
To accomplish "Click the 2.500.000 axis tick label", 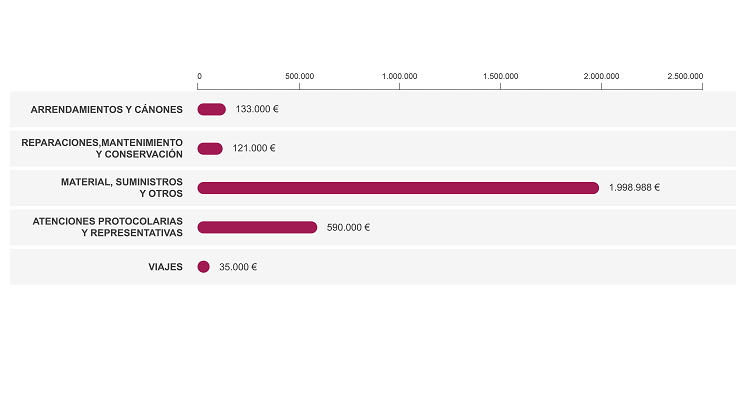I will coord(685,76).
